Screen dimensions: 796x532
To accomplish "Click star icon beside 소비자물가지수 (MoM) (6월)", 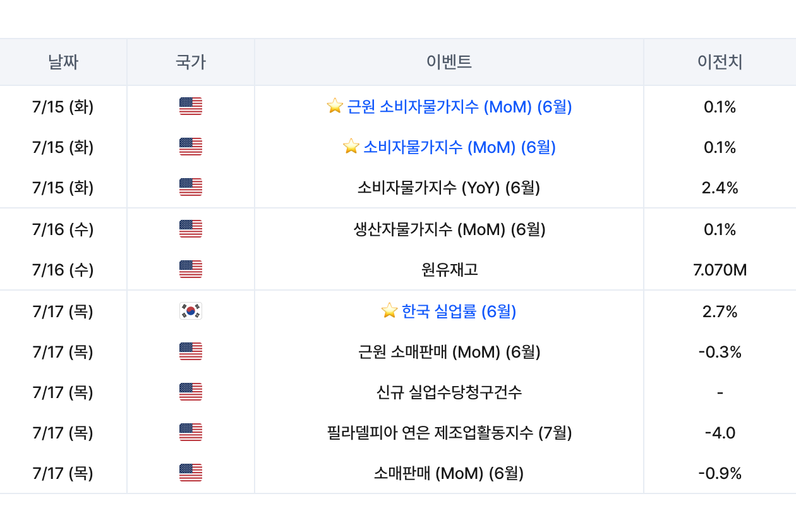I will pyautogui.click(x=351, y=147).
